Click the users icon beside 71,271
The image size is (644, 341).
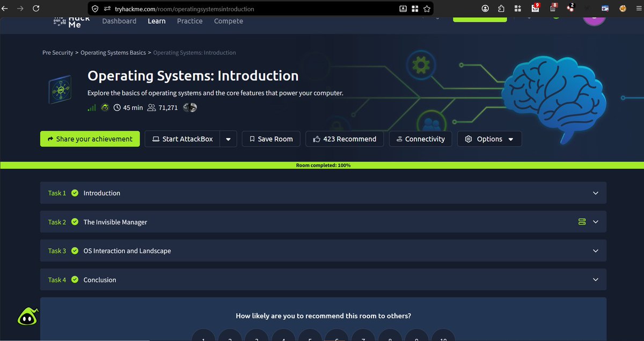[151, 107]
